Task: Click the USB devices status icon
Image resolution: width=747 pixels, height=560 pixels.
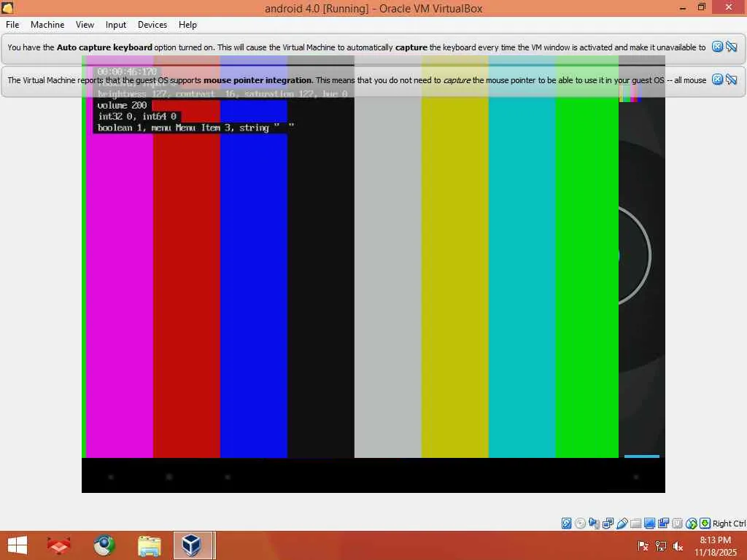Action: coord(622,524)
